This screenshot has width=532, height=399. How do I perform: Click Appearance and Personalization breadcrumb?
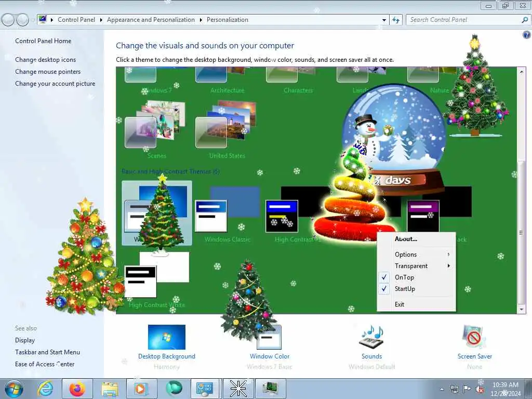(151, 20)
